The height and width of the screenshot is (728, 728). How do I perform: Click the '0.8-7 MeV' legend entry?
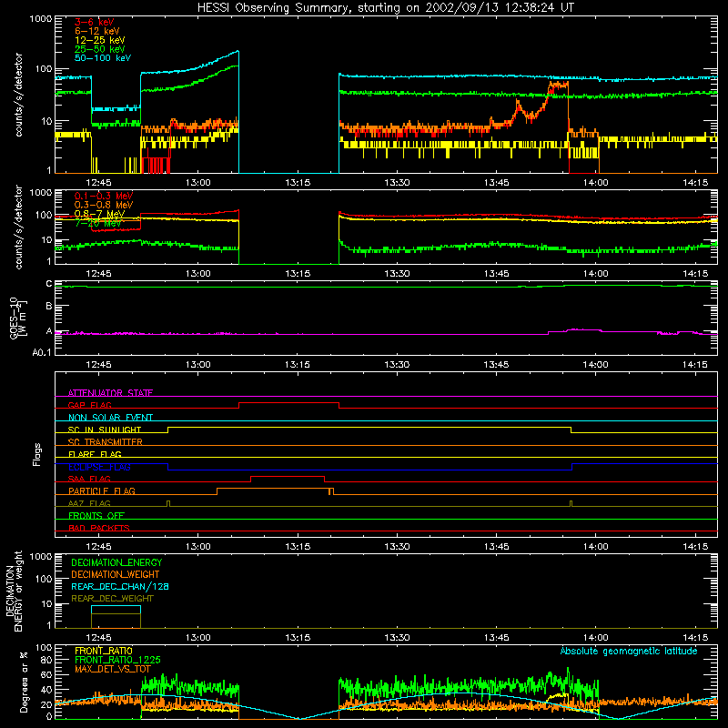pos(99,214)
